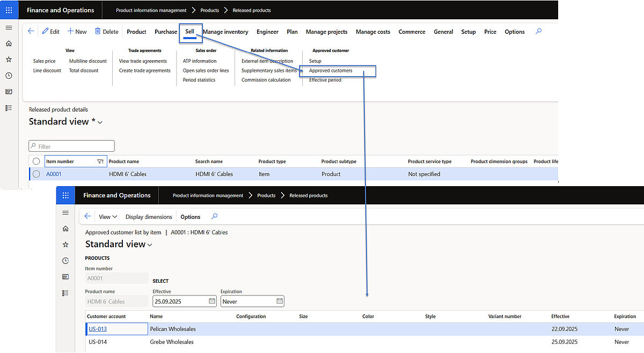This screenshot has height=353, width=644.
Task: Open Recent clock icon in upper sidebar
Action: [9, 76]
